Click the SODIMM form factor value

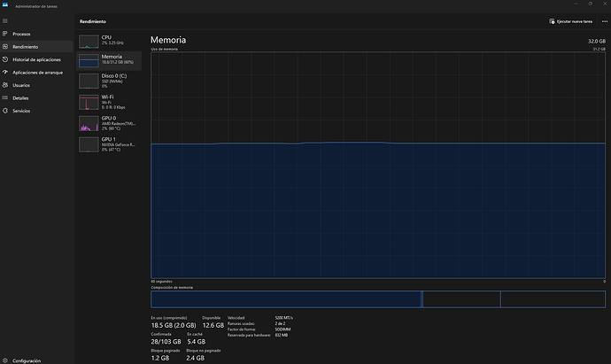click(x=282, y=329)
